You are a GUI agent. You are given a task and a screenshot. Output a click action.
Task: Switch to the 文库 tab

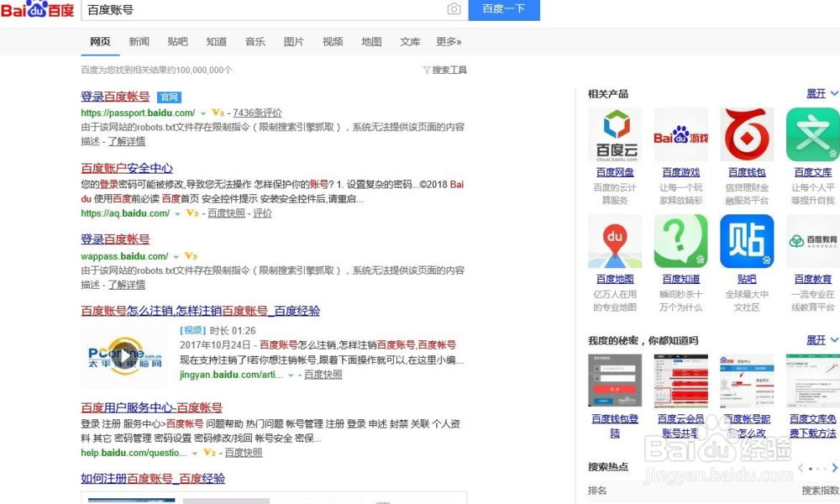click(410, 42)
